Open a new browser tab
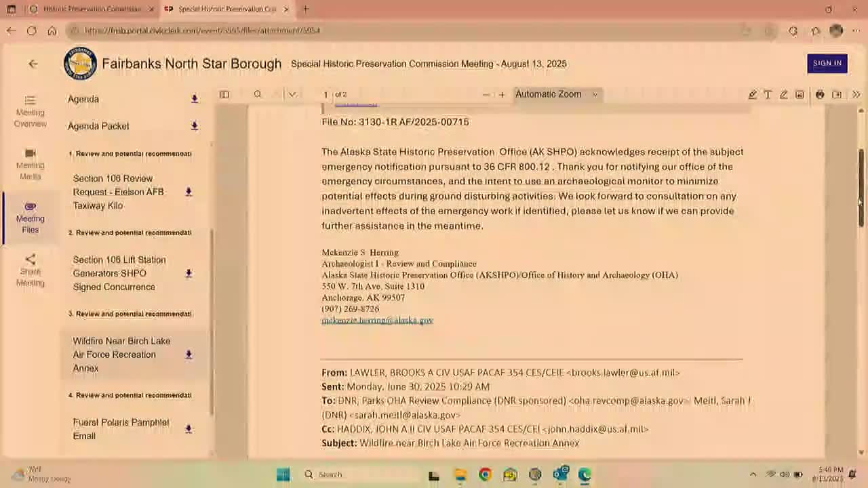Screen dimensions: 868x488 pos(306,9)
